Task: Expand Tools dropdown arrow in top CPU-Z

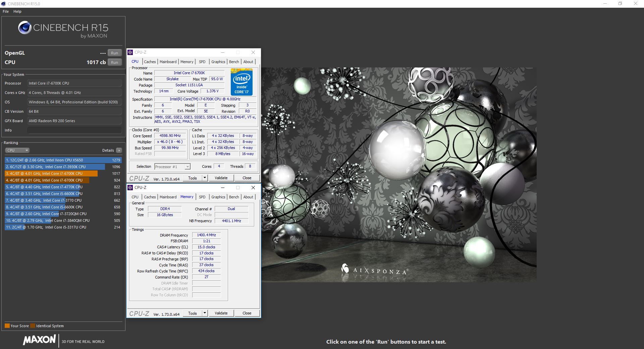Action: [x=205, y=178]
